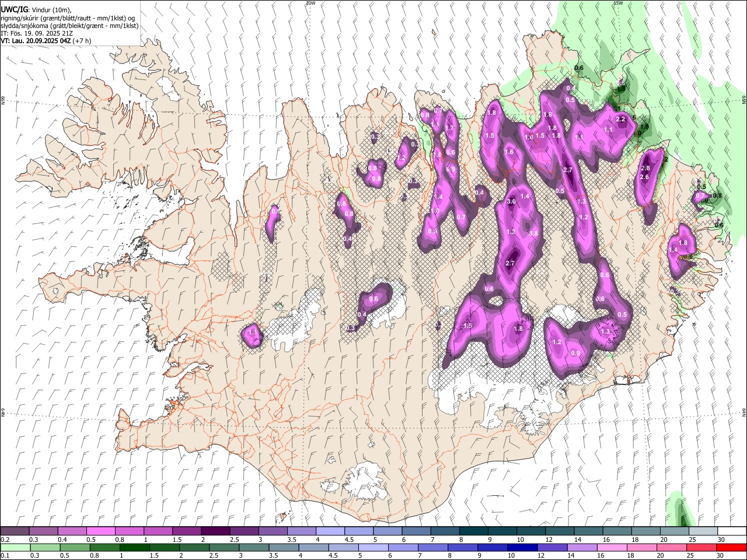Click the light gray swatch labeled 25 in purple row
Screen dimensions: 747x560
(x=702, y=531)
